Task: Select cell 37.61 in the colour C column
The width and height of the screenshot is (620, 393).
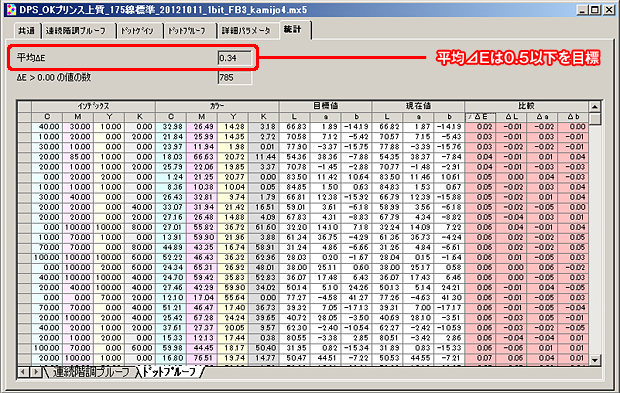Action: pyautogui.click(x=171, y=328)
